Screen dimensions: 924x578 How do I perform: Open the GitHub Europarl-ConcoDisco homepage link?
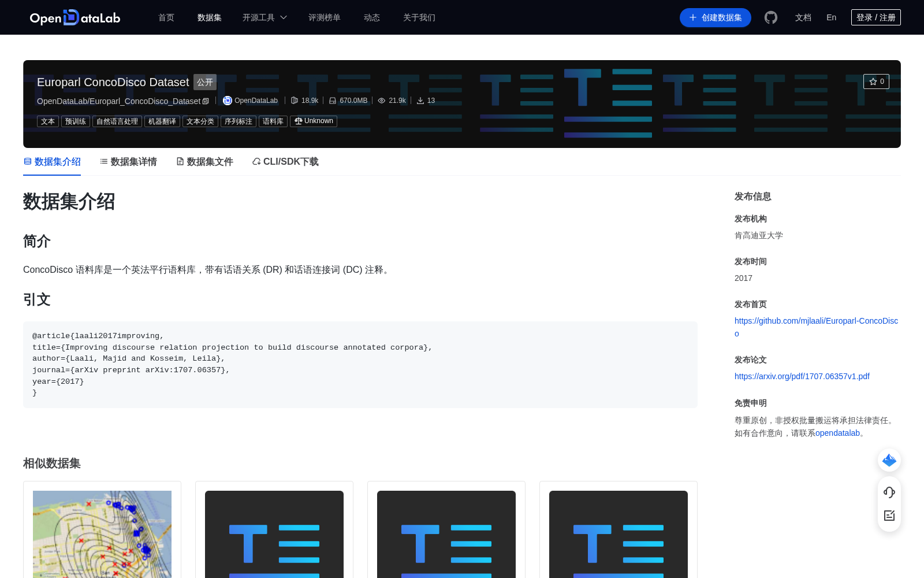(x=816, y=327)
